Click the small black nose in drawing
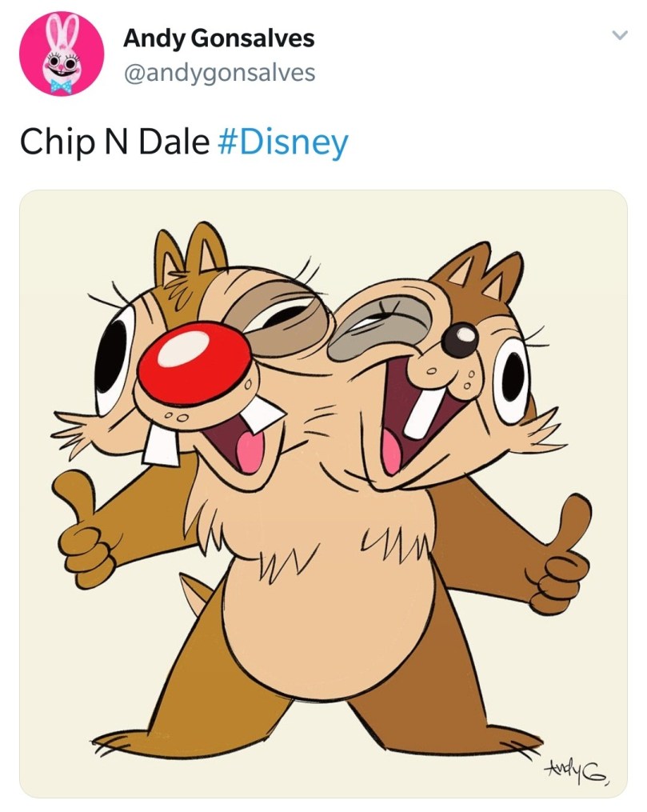 pos(459,340)
